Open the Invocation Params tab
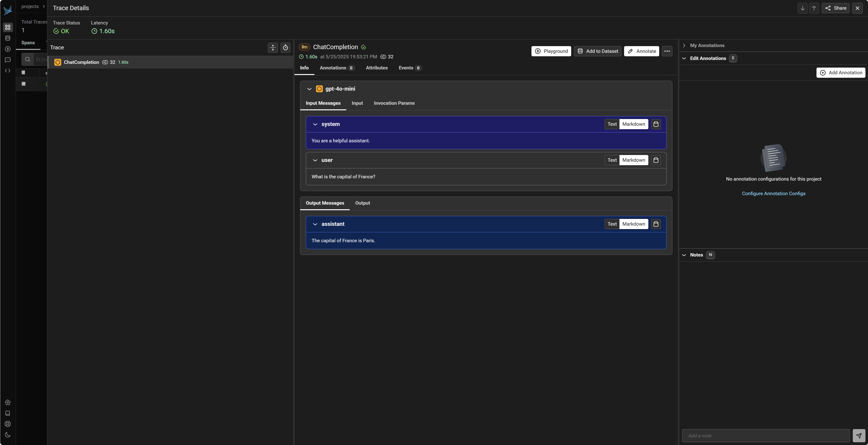Screen dimensions: 868x445 (394, 103)
